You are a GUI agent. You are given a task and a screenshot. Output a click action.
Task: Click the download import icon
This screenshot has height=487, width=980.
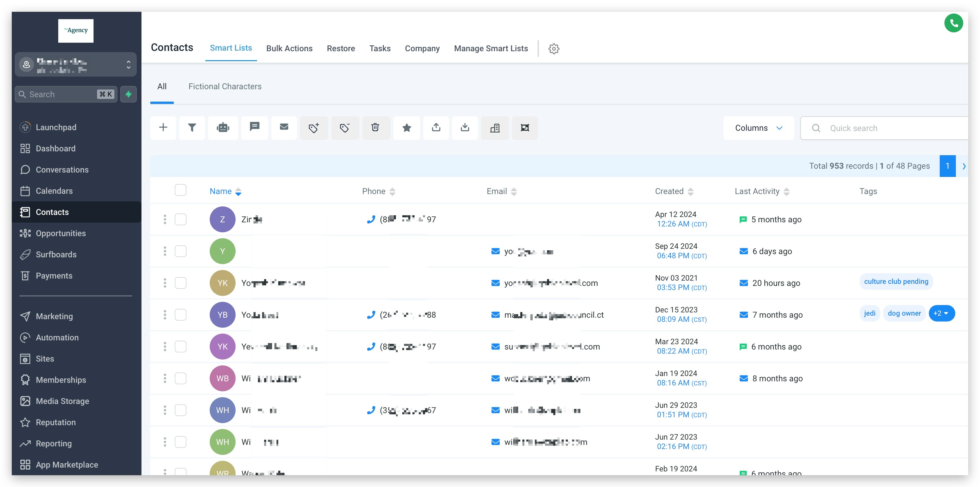(x=464, y=127)
